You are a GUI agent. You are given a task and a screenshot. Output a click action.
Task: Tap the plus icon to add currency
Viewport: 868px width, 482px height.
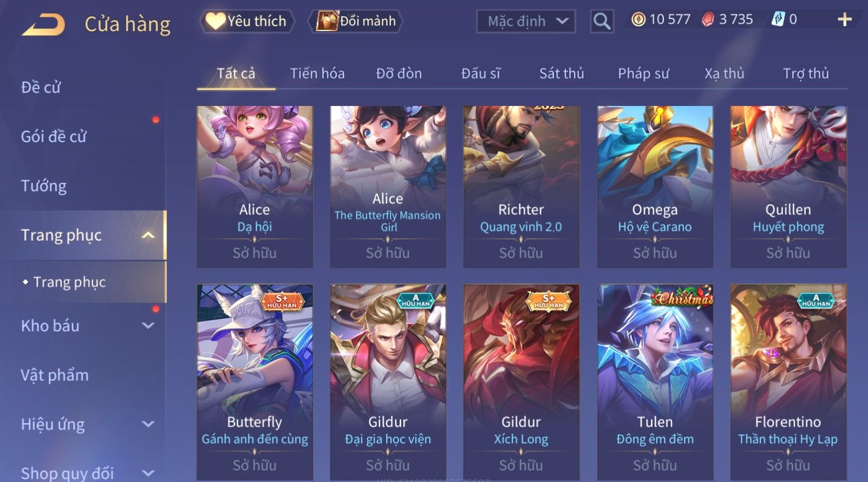coord(844,20)
